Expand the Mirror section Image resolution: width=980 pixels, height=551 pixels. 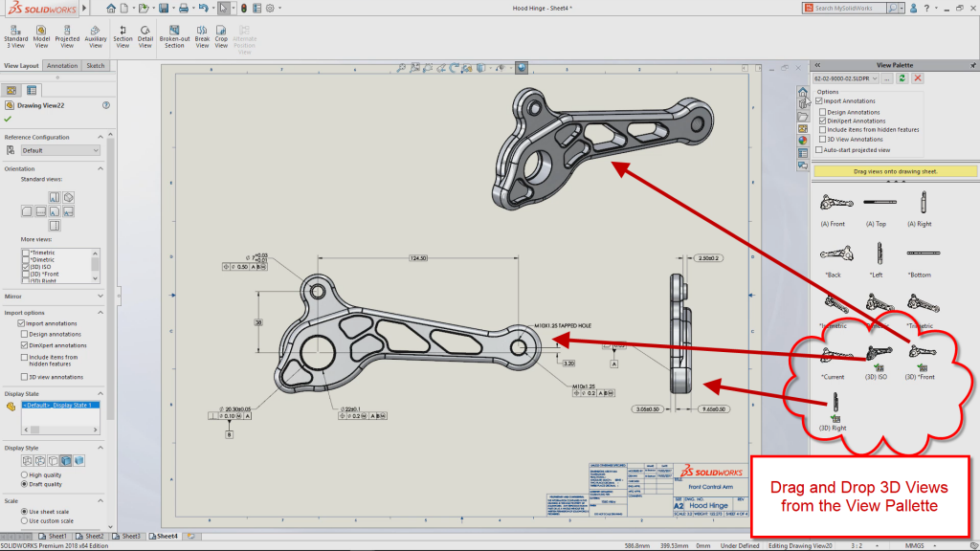point(100,297)
